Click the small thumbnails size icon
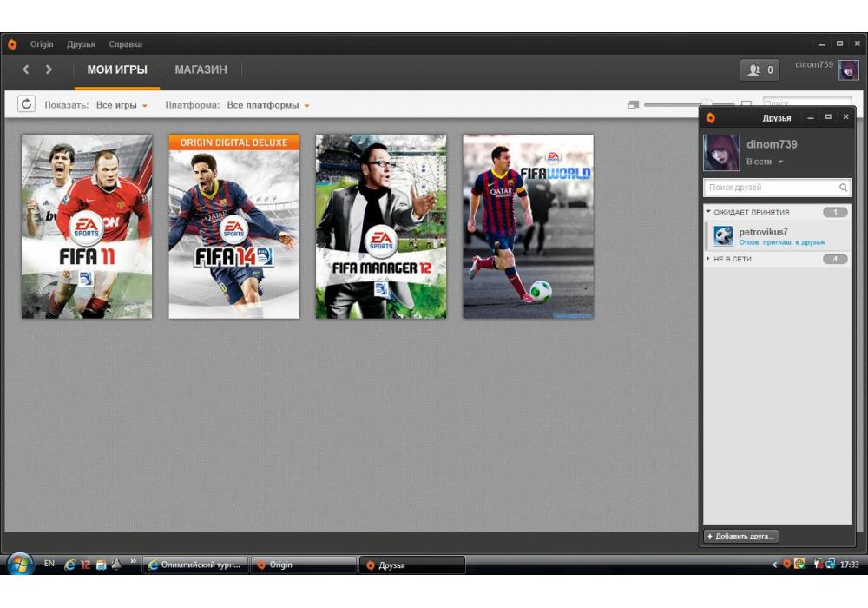 [633, 105]
